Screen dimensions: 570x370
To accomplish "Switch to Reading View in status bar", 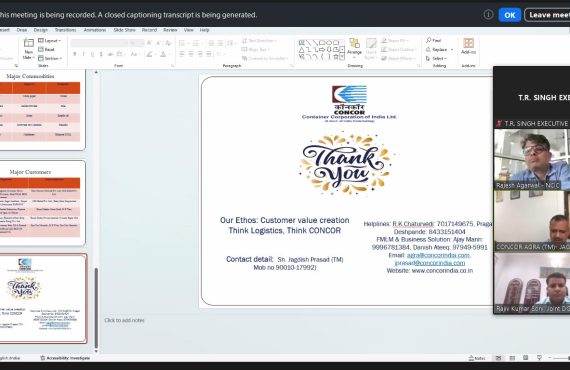I will coord(525,358).
